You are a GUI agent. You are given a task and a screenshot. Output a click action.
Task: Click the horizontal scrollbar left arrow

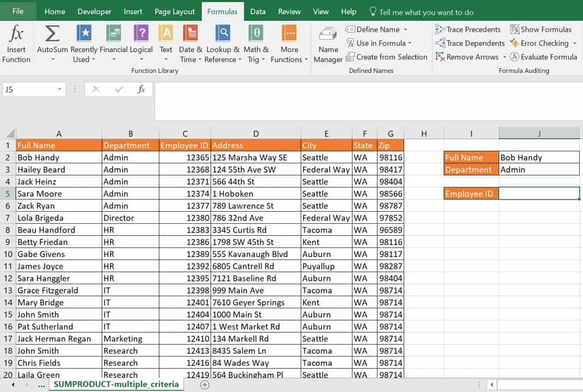pyautogui.click(x=491, y=385)
